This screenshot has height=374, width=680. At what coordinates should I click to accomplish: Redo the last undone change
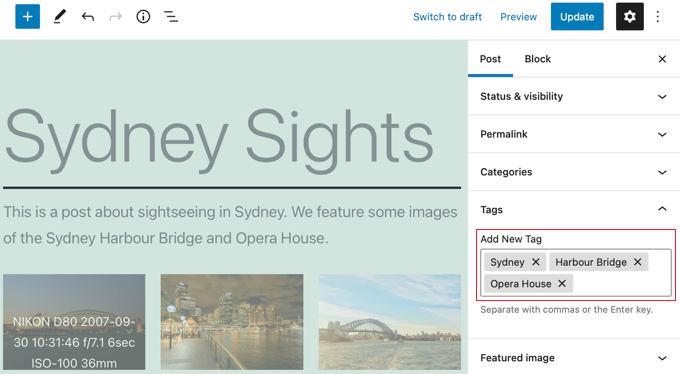click(115, 17)
